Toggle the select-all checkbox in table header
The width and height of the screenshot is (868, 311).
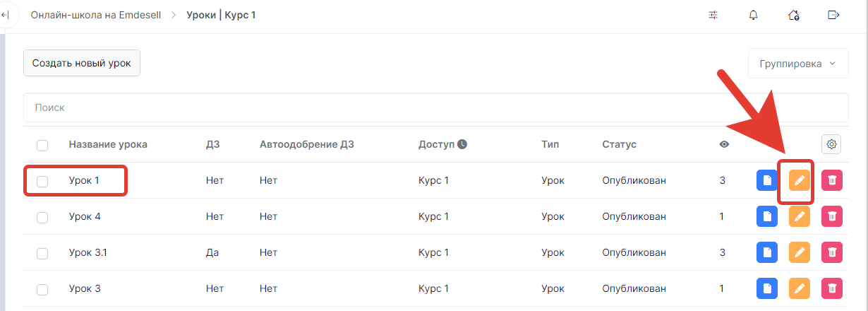(x=42, y=145)
